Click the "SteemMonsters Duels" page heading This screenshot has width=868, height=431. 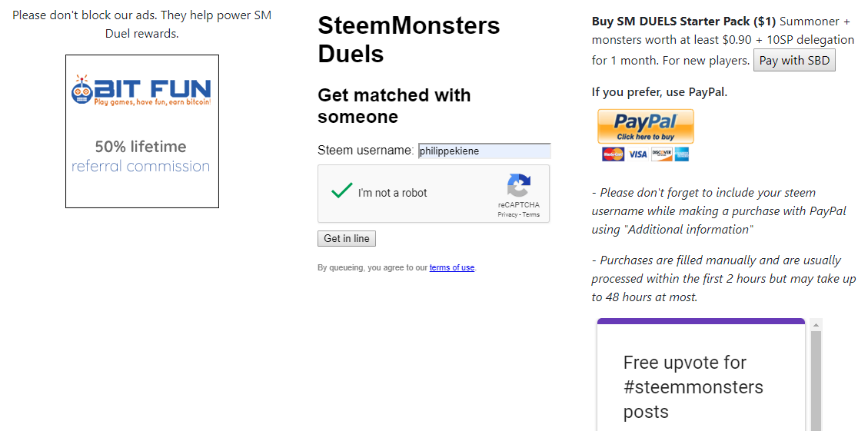(408, 40)
